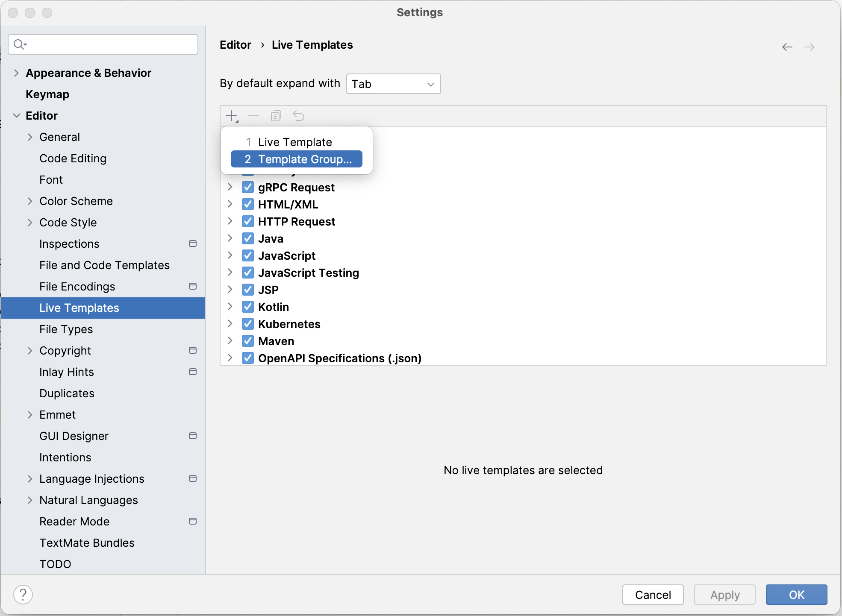
Task: Toggle the Kotlin checkbox
Action: click(249, 307)
